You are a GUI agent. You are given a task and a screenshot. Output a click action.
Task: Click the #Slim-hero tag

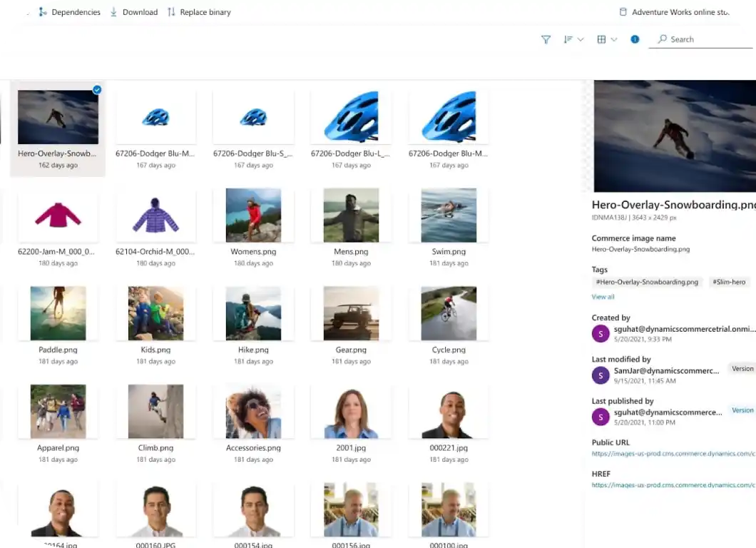pos(729,282)
